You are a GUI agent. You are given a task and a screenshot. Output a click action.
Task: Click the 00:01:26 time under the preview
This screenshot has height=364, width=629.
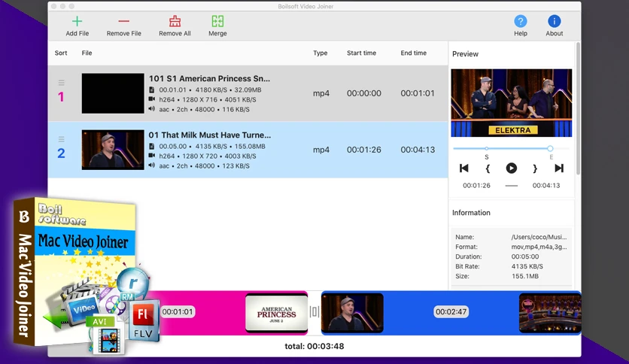[x=476, y=186]
